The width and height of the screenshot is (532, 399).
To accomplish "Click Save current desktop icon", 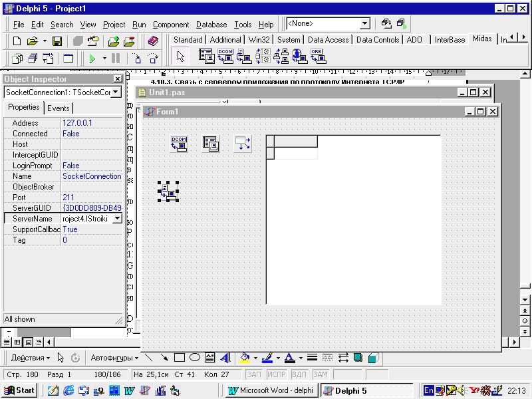I will click(386, 23).
